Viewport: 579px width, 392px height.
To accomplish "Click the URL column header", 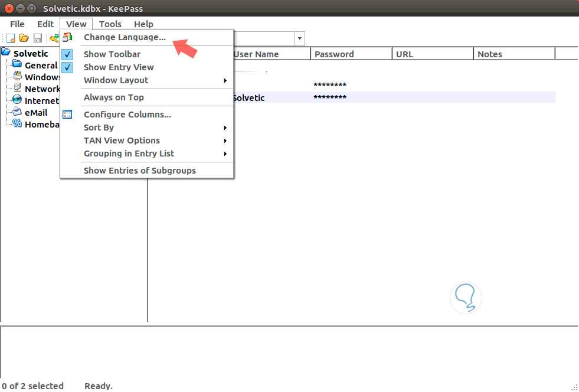I will [433, 54].
